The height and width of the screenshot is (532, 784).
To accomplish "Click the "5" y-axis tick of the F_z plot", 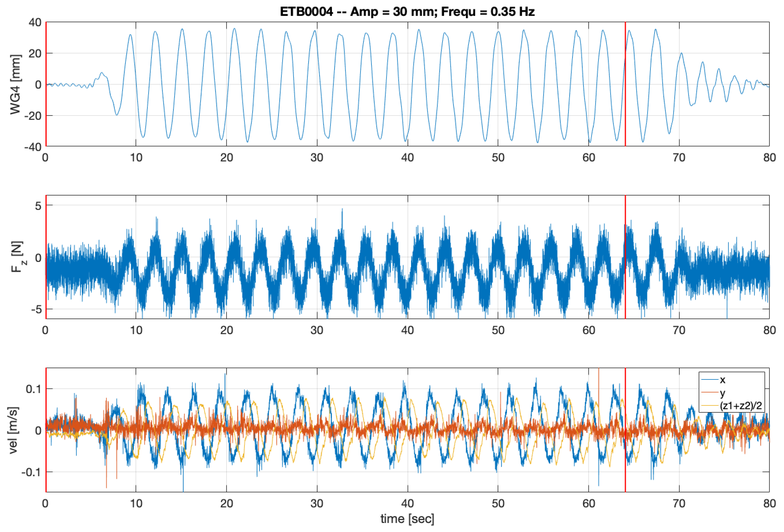I will [38, 205].
